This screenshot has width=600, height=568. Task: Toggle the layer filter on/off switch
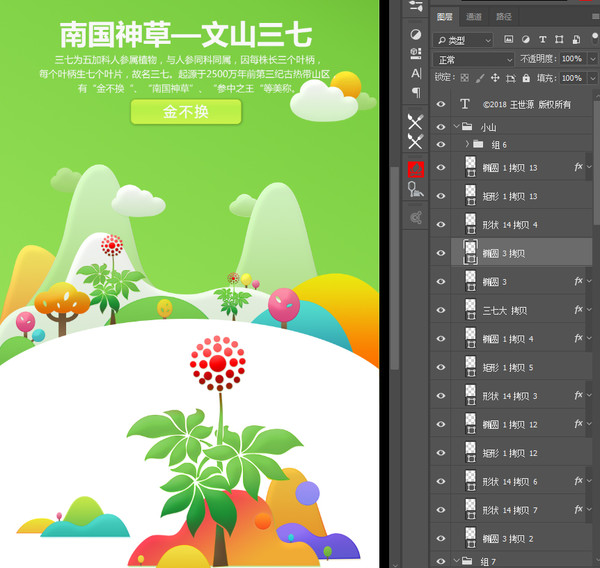coord(595,38)
